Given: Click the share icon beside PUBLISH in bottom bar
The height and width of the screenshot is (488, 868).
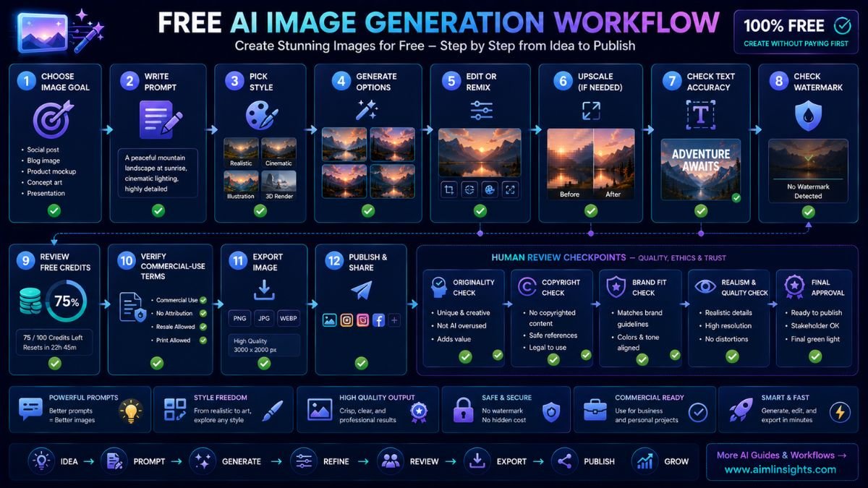Looking at the screenshot, I should [x=563, y=461].
